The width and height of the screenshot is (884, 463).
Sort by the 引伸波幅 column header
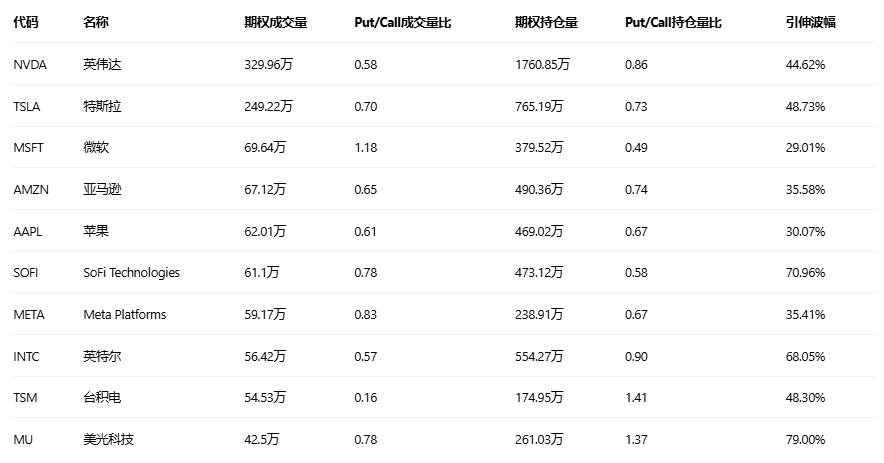(810, 22)
